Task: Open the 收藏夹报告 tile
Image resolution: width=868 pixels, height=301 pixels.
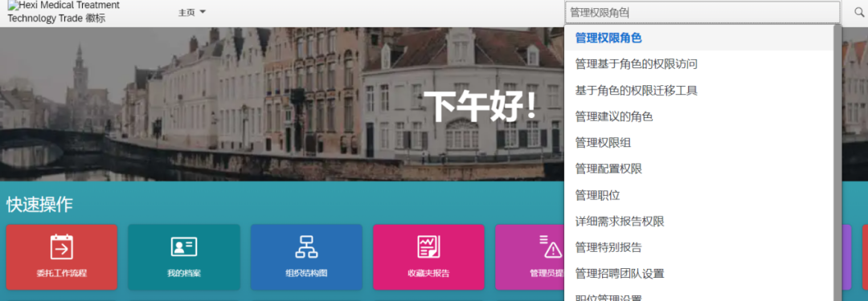Action: point(428,257)
